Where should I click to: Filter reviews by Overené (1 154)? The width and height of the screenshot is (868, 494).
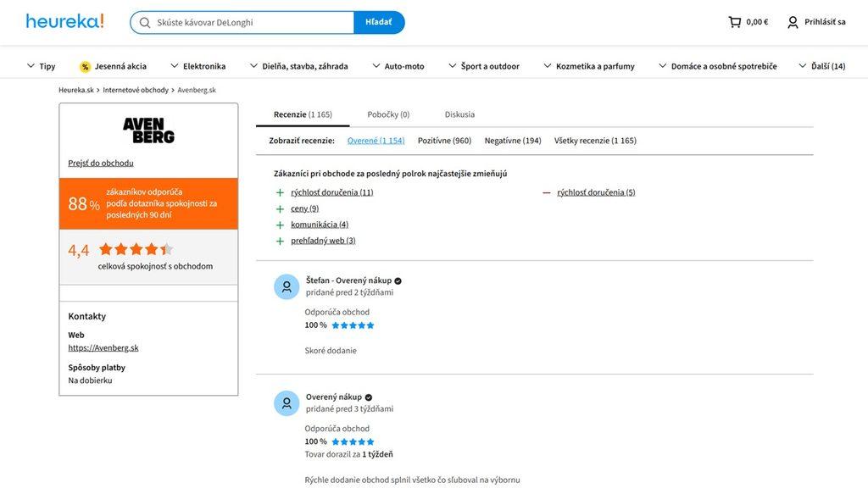pyautogui.click(x=376, y=141)
